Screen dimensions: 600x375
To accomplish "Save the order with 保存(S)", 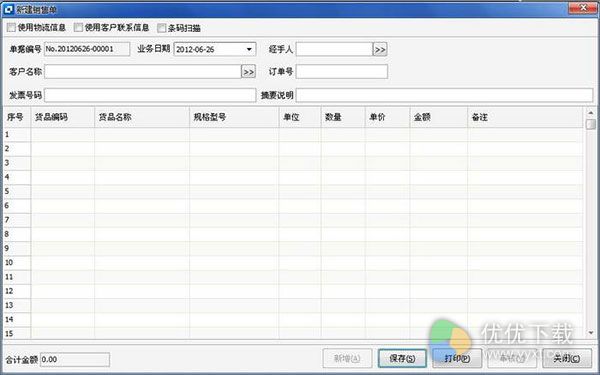I will coord(402,359).
